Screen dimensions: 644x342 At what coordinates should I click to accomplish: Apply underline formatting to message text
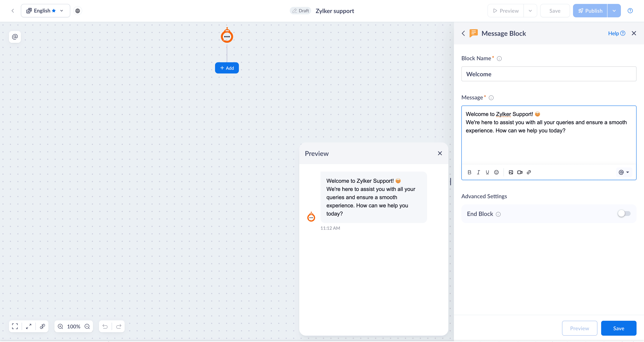(487, 172)
